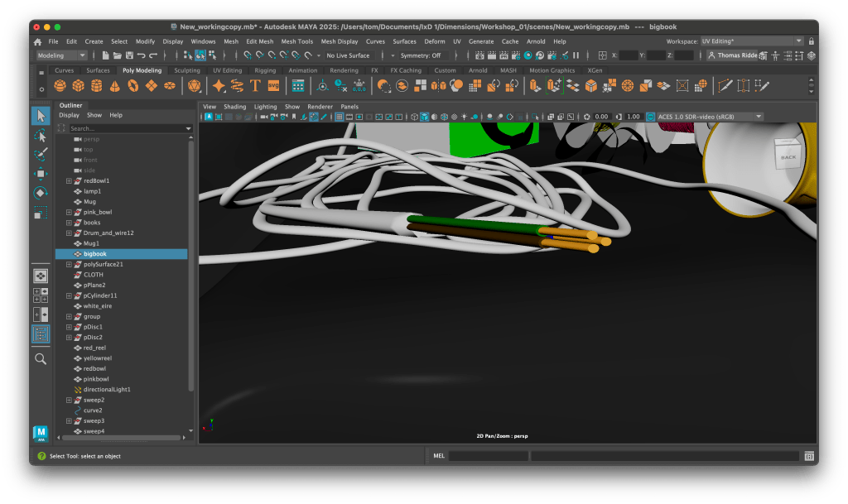Screen dimensions: 848x504
Task: Expand the redBowl1 node in Outliner
Action: 69,180
